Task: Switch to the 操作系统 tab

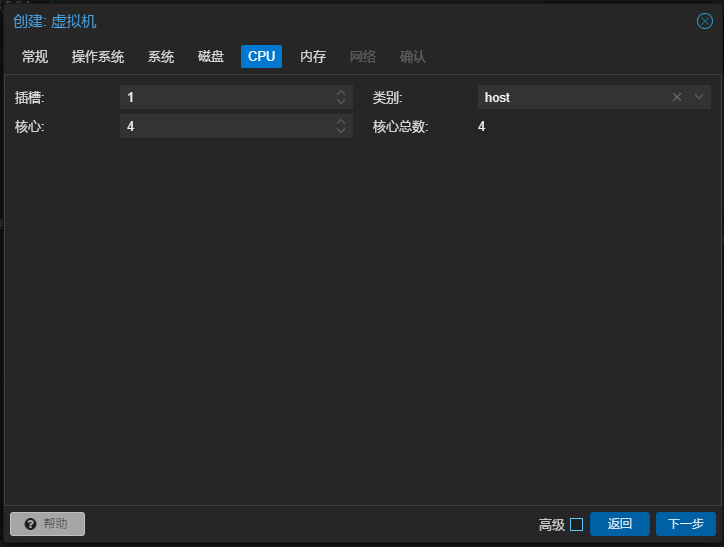Action: coord(98,57)
